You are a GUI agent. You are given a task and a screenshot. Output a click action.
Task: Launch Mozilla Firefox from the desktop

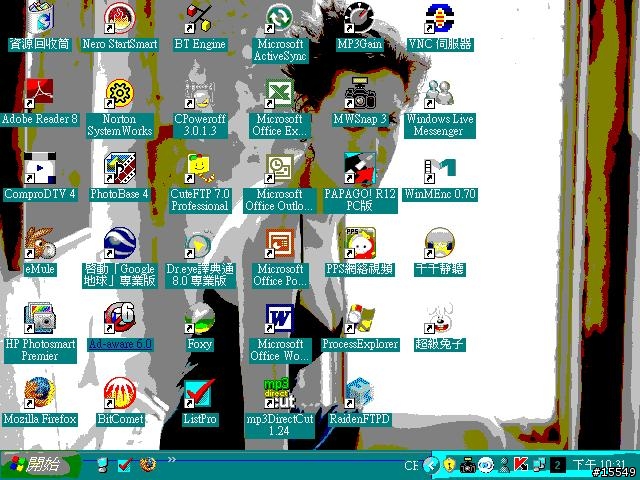click(x=40, y=393)
